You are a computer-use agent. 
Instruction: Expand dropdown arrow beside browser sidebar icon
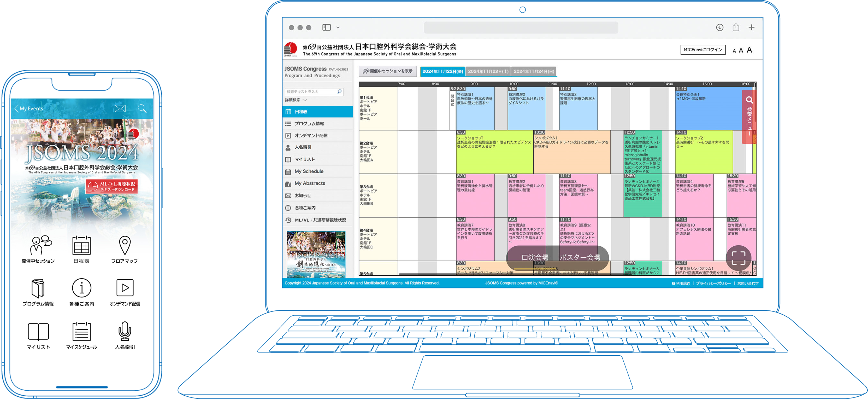click(338, 28)
